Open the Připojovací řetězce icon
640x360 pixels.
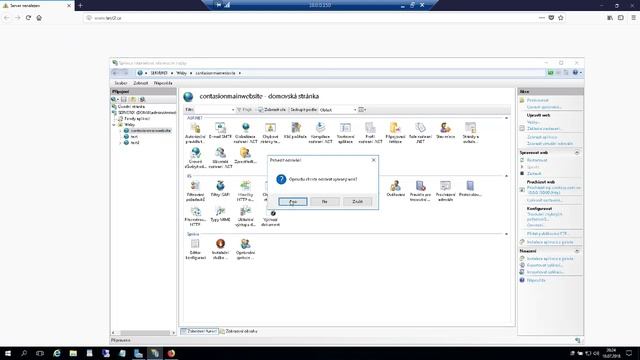point(395,132)
